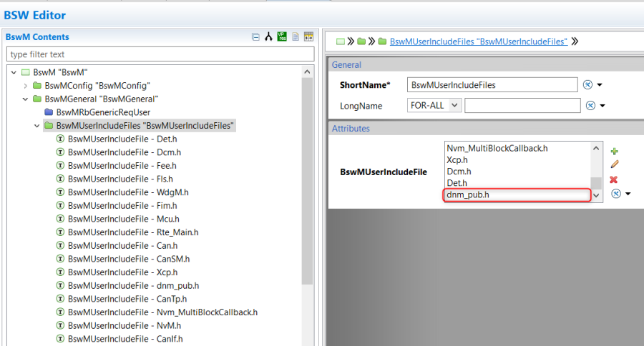Screen dimensions: 644x346
Task: Select Xcp.h in attributes list
Action: pyautogui.click(x=457, y=159)
